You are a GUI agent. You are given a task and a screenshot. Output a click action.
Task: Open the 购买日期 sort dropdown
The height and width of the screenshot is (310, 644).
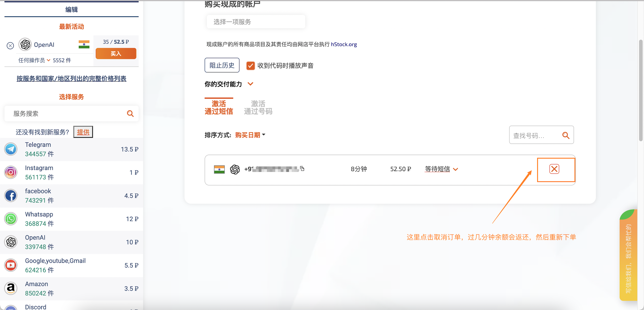250,135
